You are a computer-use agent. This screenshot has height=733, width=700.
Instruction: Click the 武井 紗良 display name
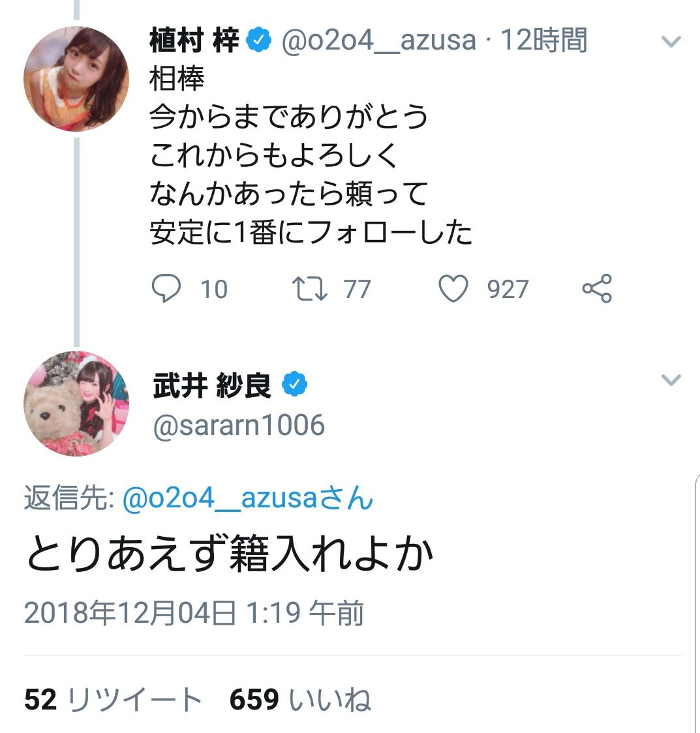pyautogui.click(x=212, y=385)
